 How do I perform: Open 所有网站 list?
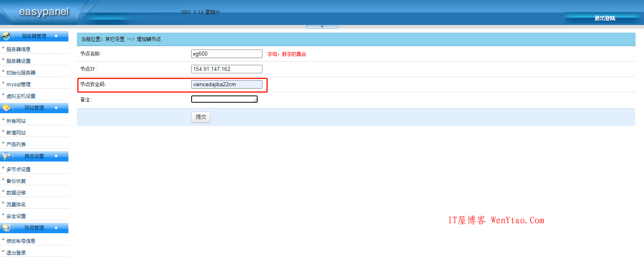pyautogui.click(x=16, y=121)
